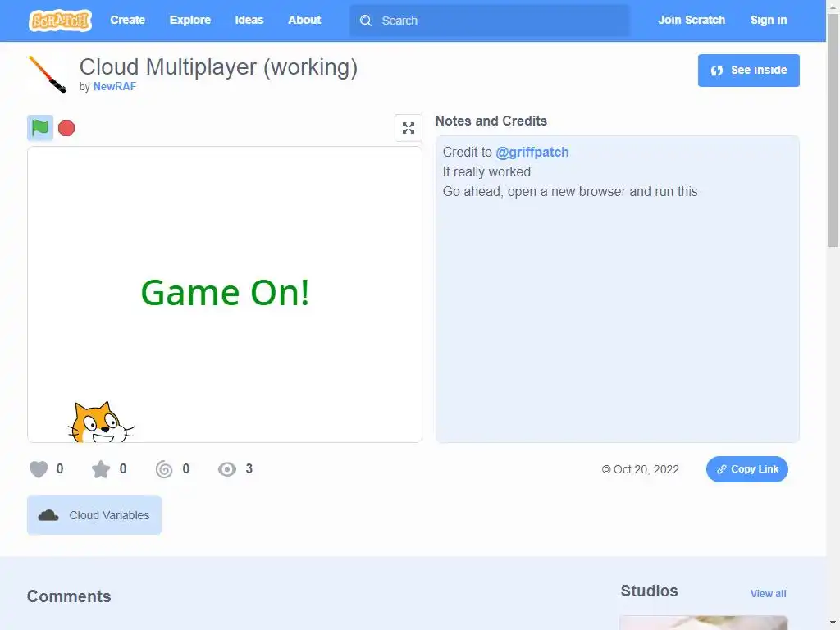
Task: Click Oct 20, 2022 date text
Action: coord(646,470)
